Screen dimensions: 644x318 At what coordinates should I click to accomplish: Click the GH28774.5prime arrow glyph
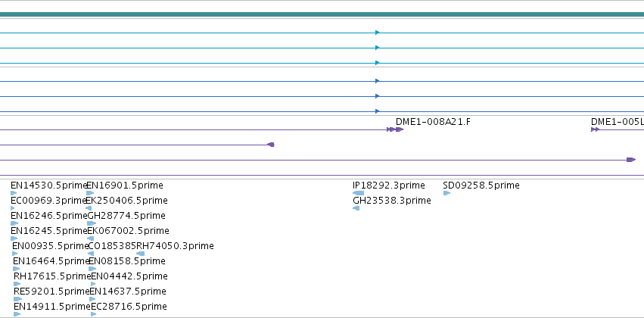tap(92, 223)
